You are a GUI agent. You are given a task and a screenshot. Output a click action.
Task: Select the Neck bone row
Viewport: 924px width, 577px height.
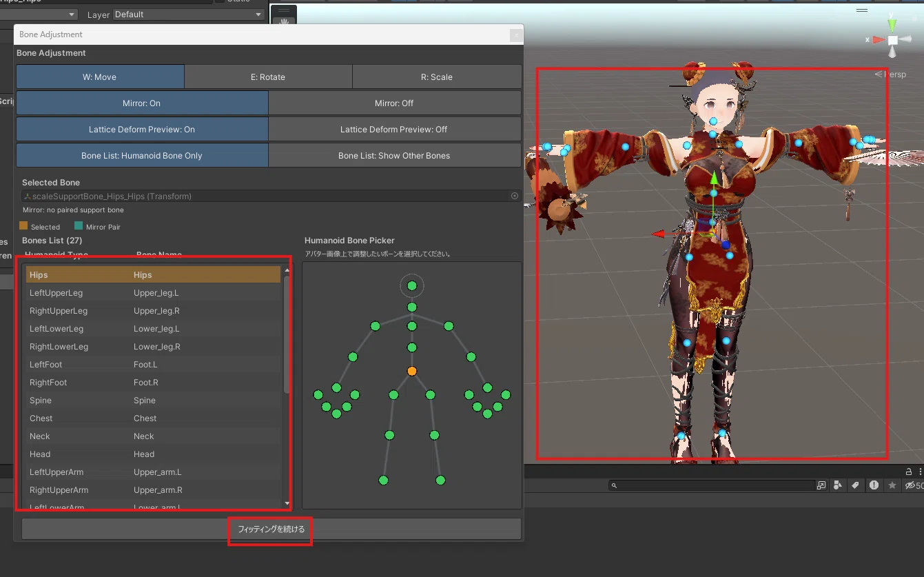point(154,436)
